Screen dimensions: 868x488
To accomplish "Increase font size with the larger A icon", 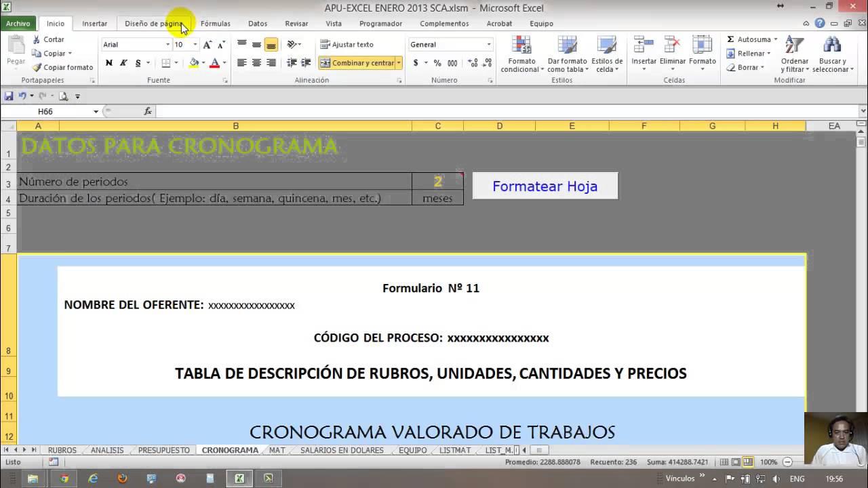I will pos(208,45).
